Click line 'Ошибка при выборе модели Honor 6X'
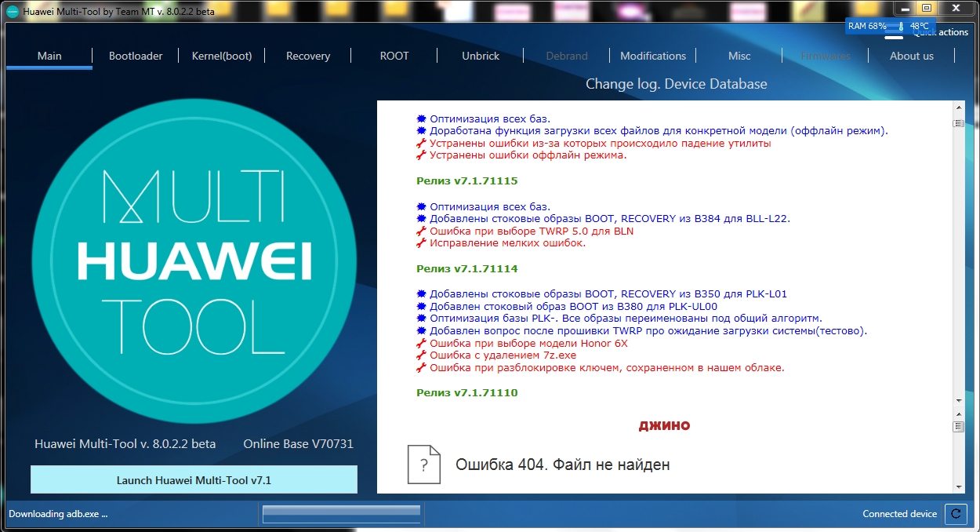980x532 pixels. (522, 343)
